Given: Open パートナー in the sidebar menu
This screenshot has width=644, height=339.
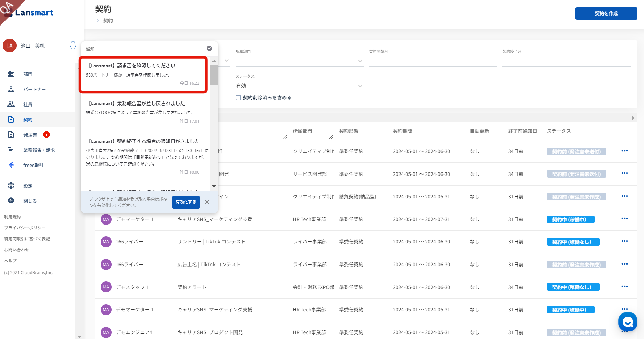Looking at the screenshot, I should (34, 89).
